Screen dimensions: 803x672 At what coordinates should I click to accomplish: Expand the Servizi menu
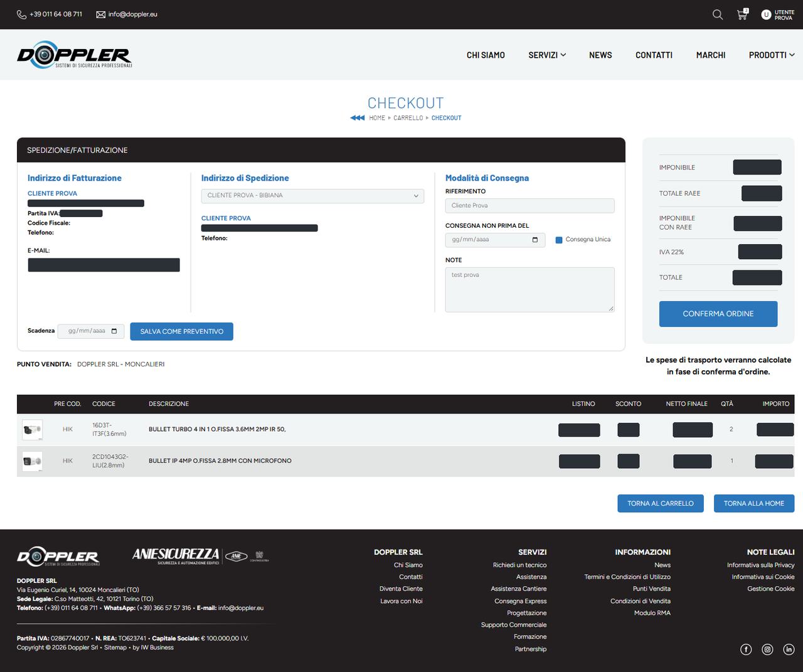[547, 55]
